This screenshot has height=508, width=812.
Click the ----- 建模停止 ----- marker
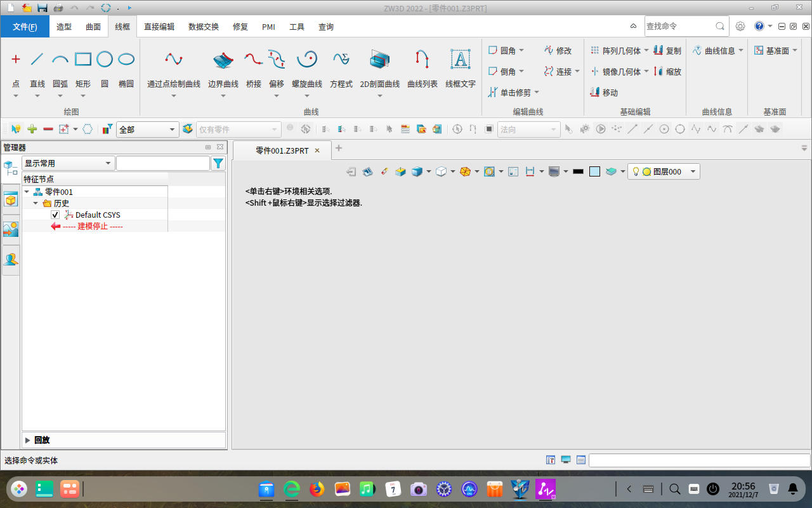[98, 226]
